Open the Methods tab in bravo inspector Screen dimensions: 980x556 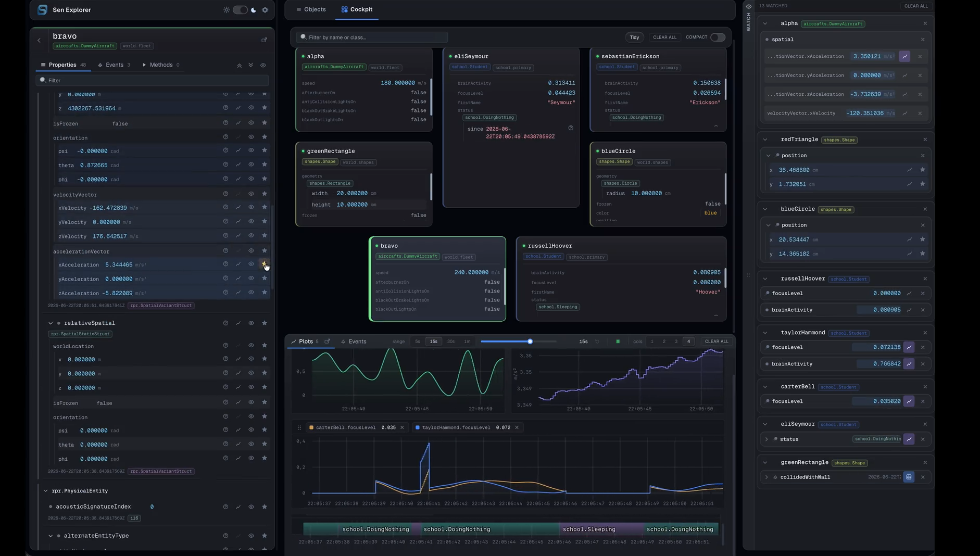(x=161, y=65)
